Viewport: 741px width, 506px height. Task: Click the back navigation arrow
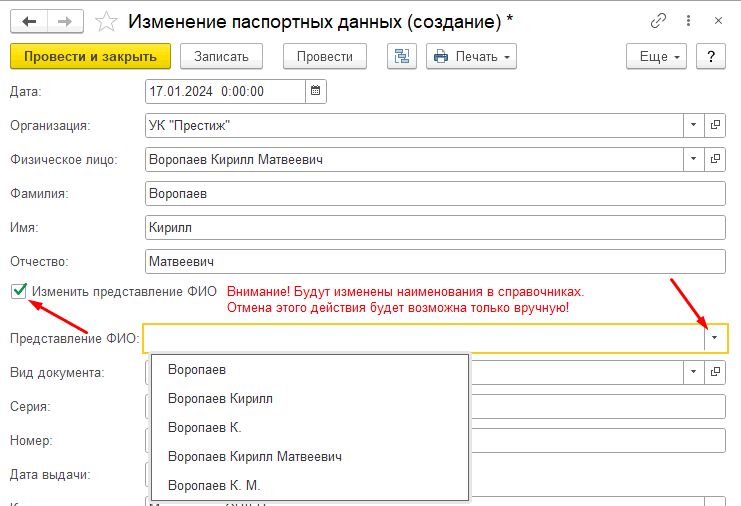click(29, 20)
